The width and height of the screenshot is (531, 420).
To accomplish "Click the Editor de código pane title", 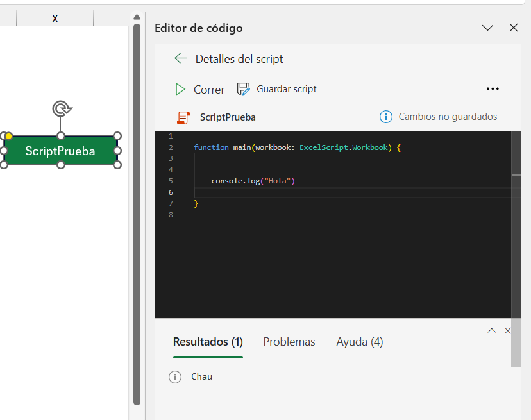I will coord(198,28).
